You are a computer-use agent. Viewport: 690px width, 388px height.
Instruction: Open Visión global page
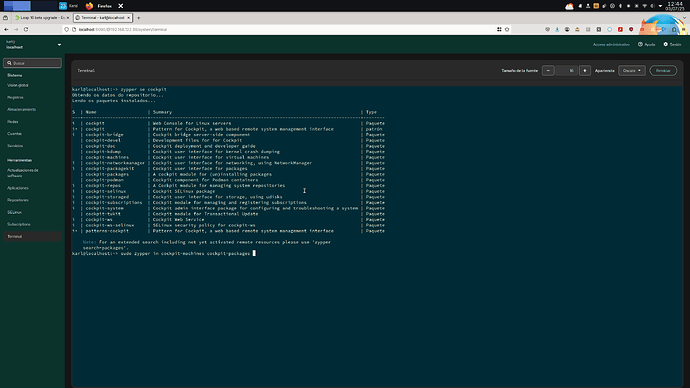pyautogui.click(x=18, y=85)
